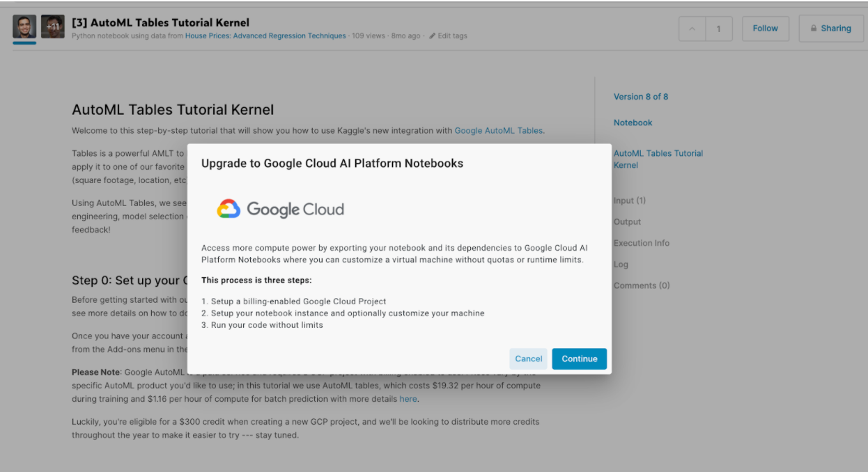This screenshot has width=868, height=472.
Task: Go to Output section in sidebar
Action: point(628,222)
